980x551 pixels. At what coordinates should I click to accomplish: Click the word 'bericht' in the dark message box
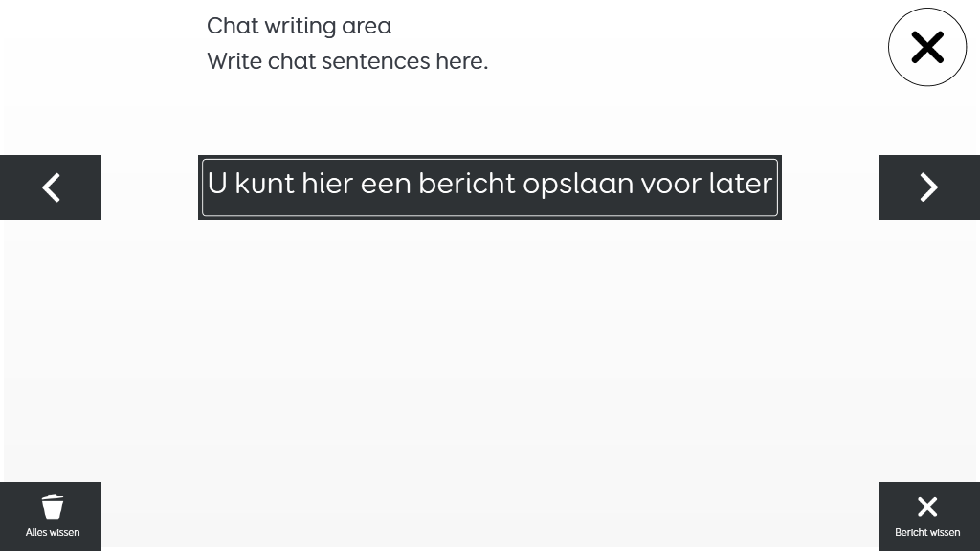467,184
